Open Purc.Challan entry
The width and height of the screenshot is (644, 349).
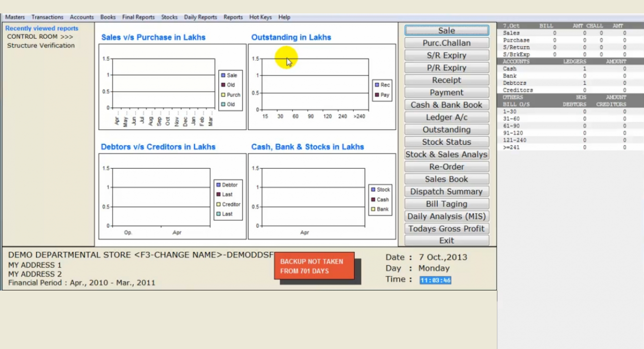click(446, 43)
